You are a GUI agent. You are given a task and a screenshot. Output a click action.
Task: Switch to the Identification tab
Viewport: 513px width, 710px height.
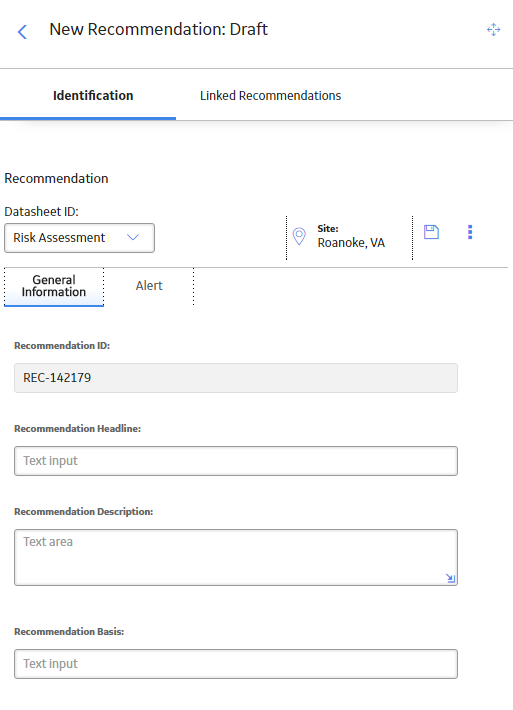(93, 96)
